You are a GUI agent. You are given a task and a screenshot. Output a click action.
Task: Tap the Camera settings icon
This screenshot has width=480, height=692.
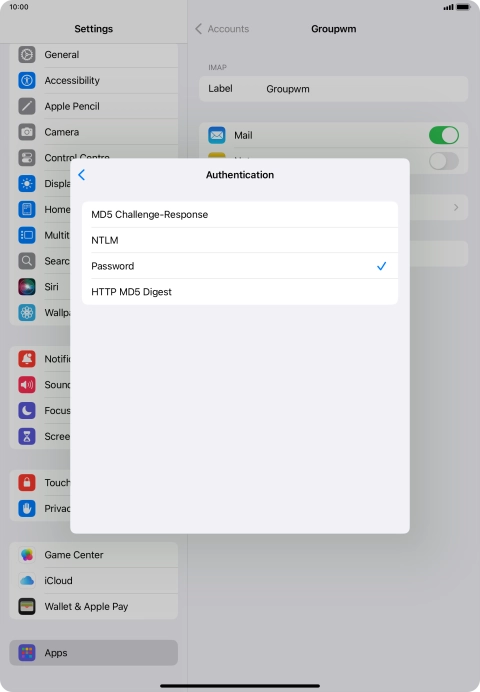click(x=27, y=132)
